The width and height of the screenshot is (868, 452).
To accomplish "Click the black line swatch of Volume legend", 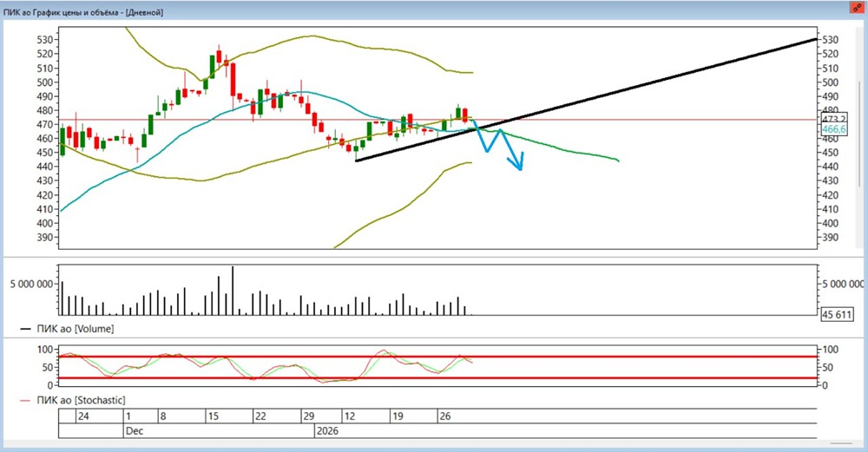I will (x=25, y=329).
